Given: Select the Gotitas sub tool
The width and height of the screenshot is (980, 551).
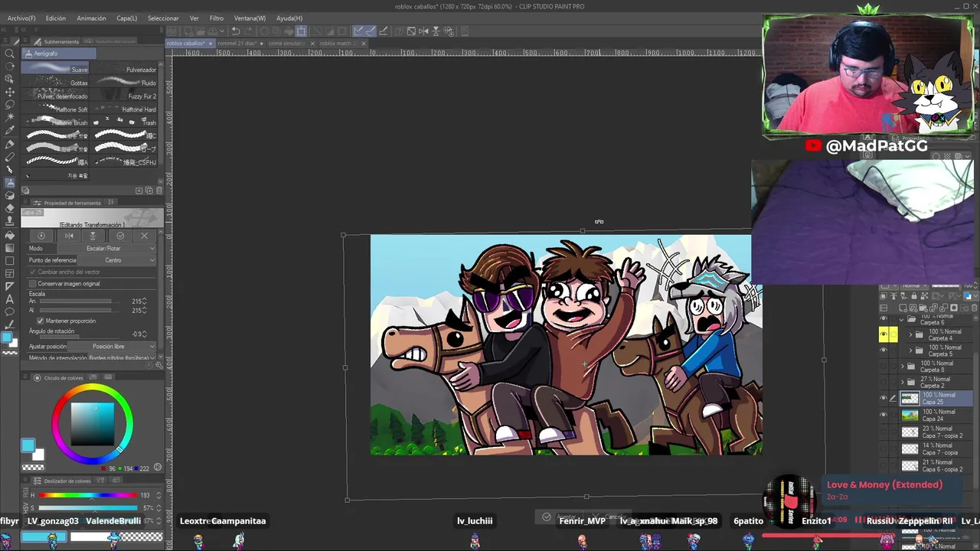Looking at the screenshot, I should coord(55,83).
